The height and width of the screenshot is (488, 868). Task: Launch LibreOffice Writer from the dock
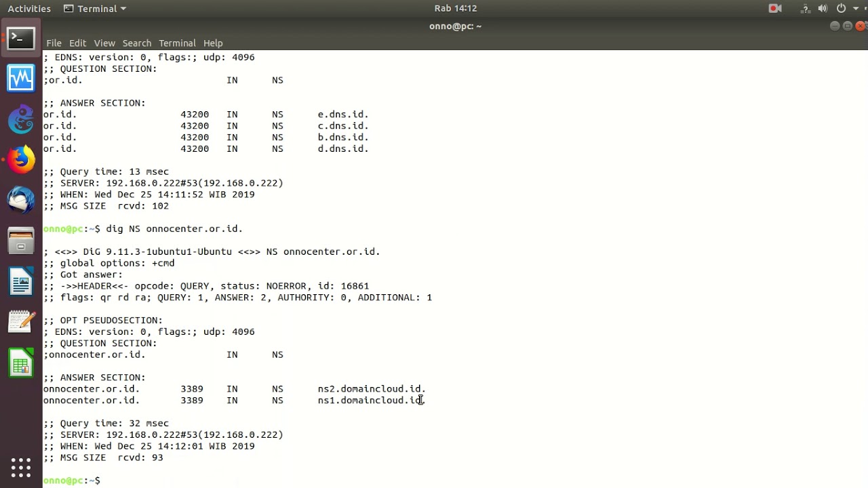coord(21,282)
